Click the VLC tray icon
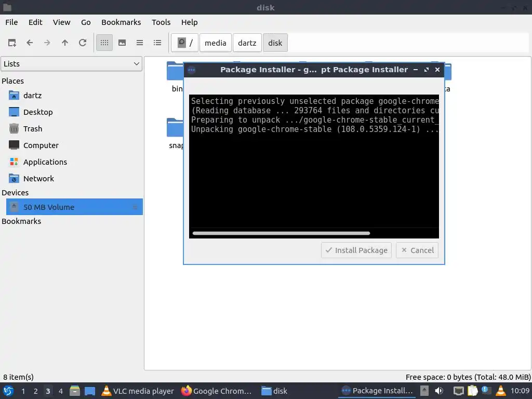The image size is (532, 399). (501, 391)
